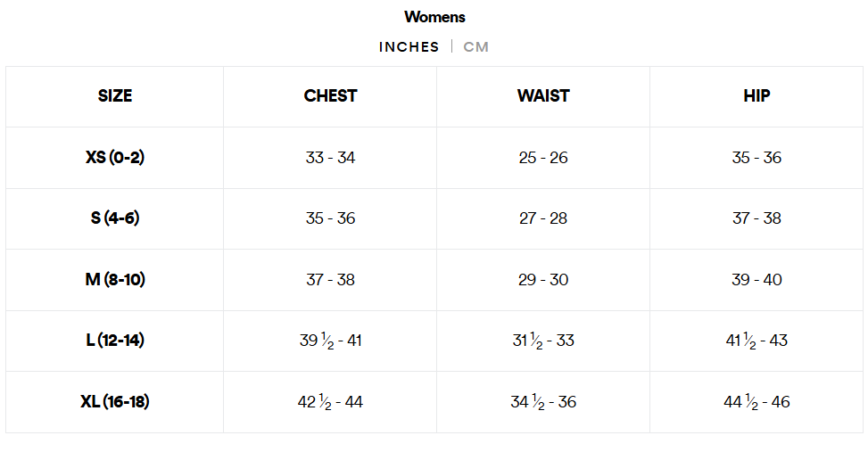
Task: Click the L chest value 39½ - 41
Action: pyautogui.click(x=330, y=341)
